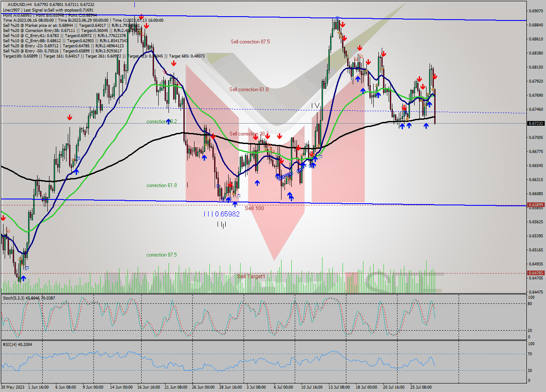546x392 pixels.
Task: Click the '16 Jun 16:00' time label
Action: pos(149,387)
